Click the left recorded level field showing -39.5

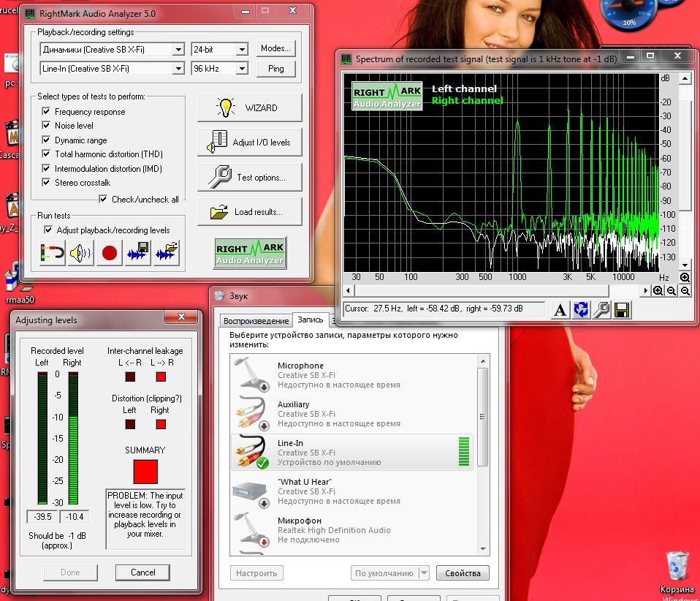[x=42, y=516]
